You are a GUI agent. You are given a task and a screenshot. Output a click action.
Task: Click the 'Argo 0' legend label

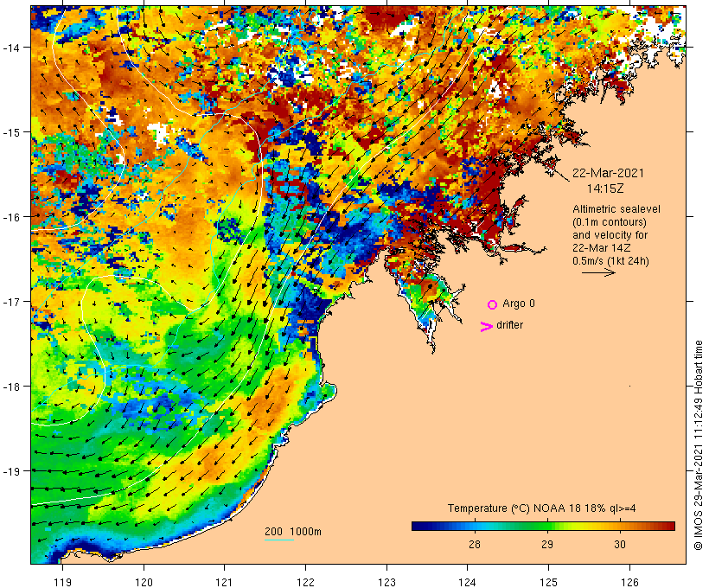519,304
